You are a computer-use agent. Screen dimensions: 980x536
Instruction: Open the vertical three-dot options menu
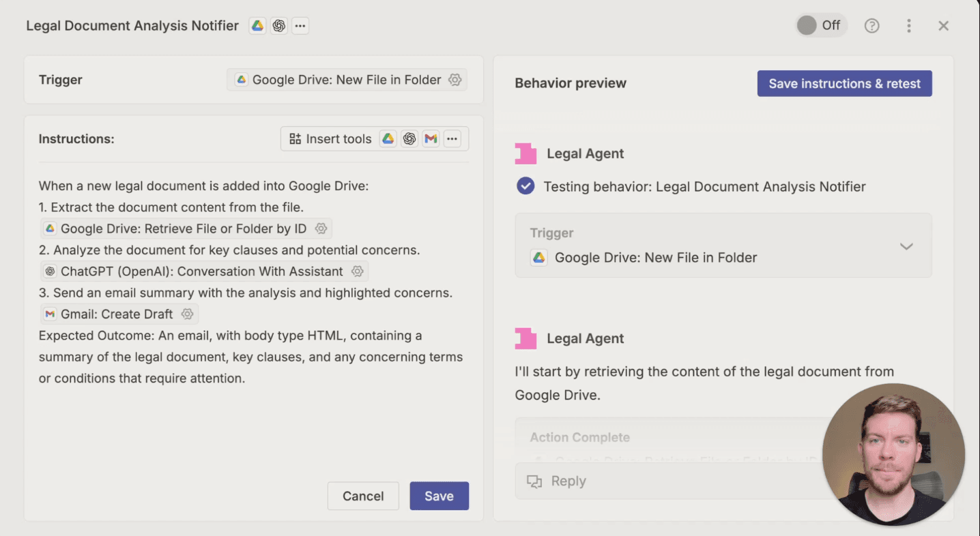(x=908, y=26)
